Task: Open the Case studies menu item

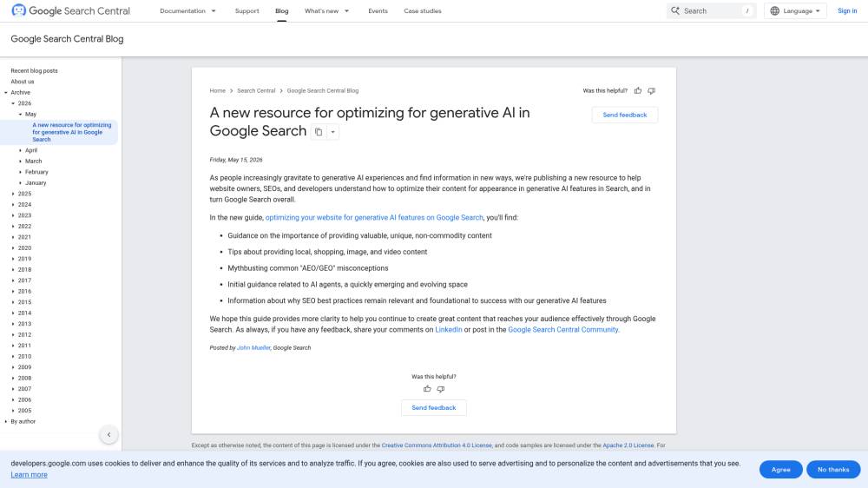Action: 423,10
